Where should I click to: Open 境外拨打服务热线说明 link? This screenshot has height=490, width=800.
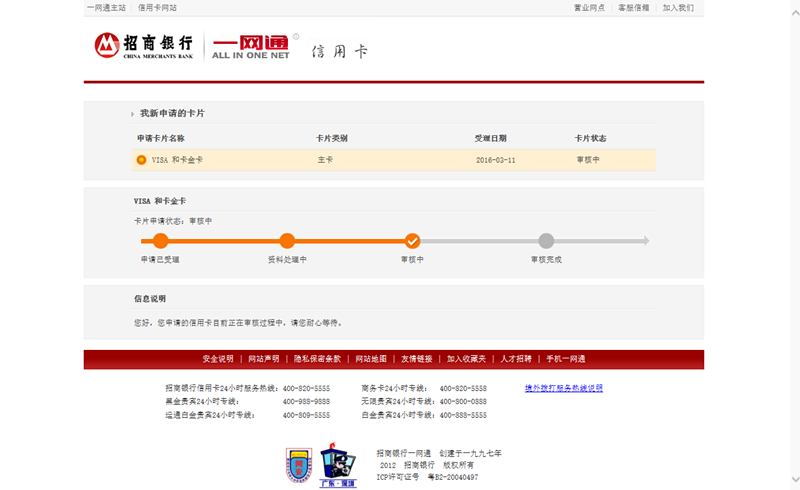[x=564, y=388]
